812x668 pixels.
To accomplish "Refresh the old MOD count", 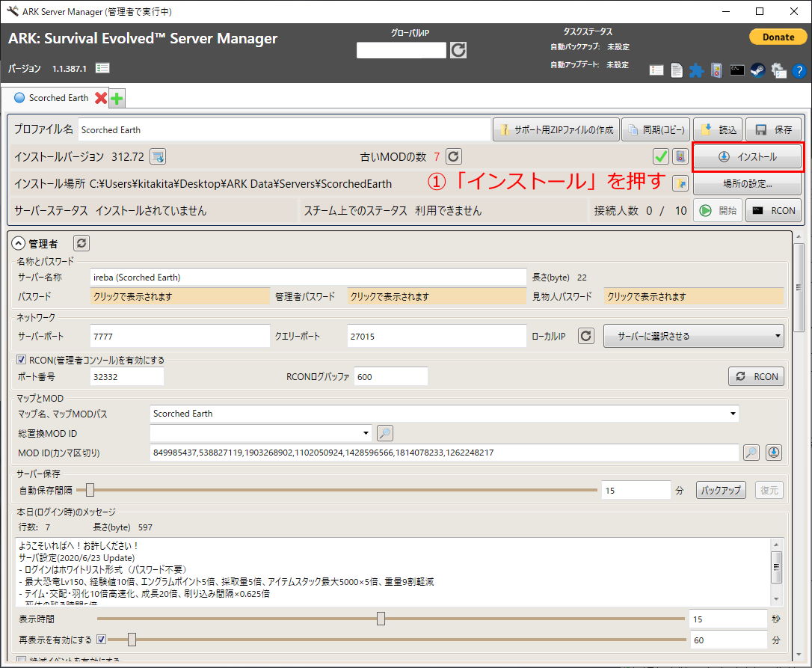I will point(454,156).
